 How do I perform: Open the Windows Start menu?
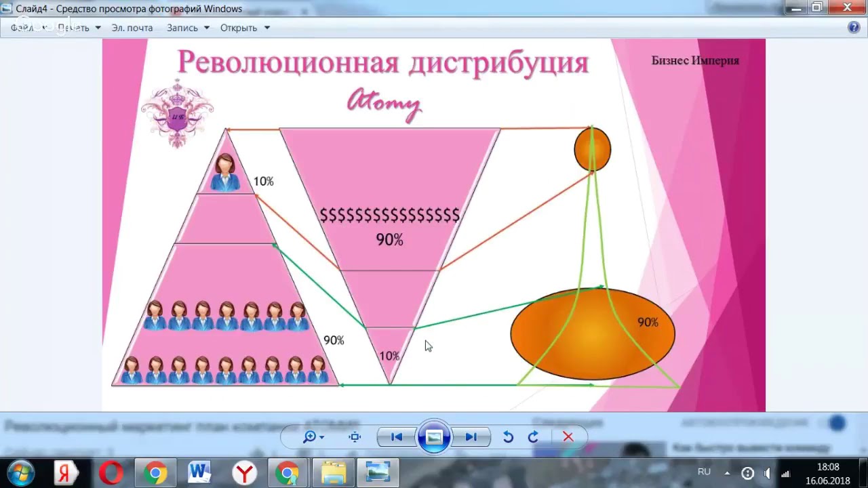coord(20,472)
